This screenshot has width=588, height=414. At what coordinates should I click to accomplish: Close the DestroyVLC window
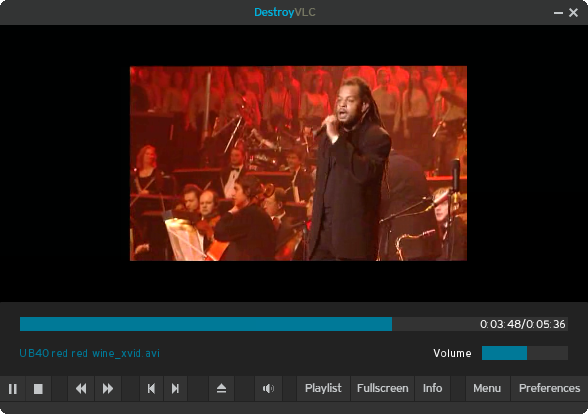(x=573, y=13)
